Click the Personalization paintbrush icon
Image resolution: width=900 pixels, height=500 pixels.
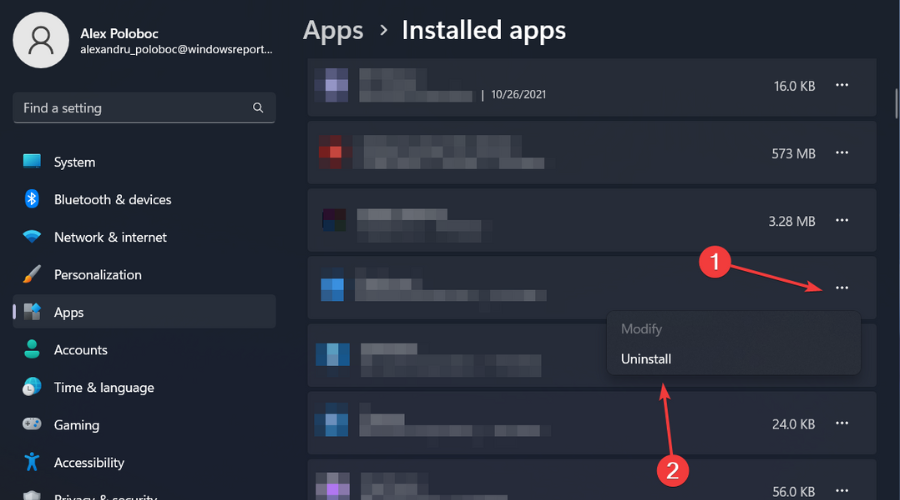point(32,274)
